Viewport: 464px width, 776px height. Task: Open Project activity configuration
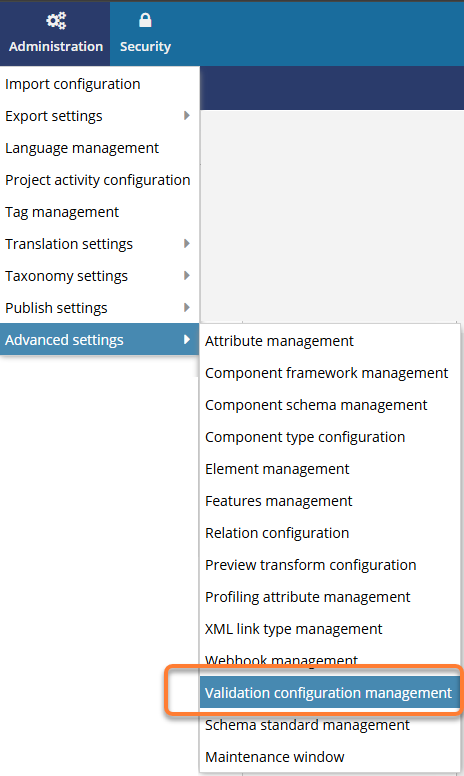pos(99,180)
